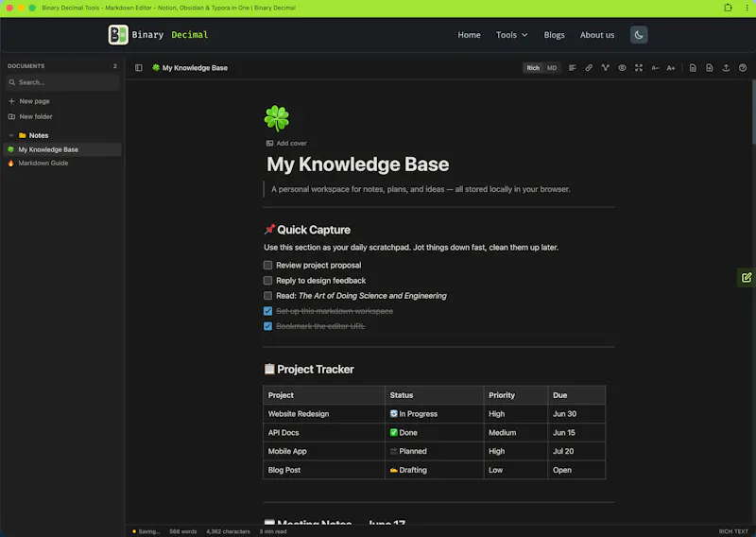The height and width of the screenshot is (537, 756).
Task: Click the clover icon in breadcrumb
Action: (156, 68)
